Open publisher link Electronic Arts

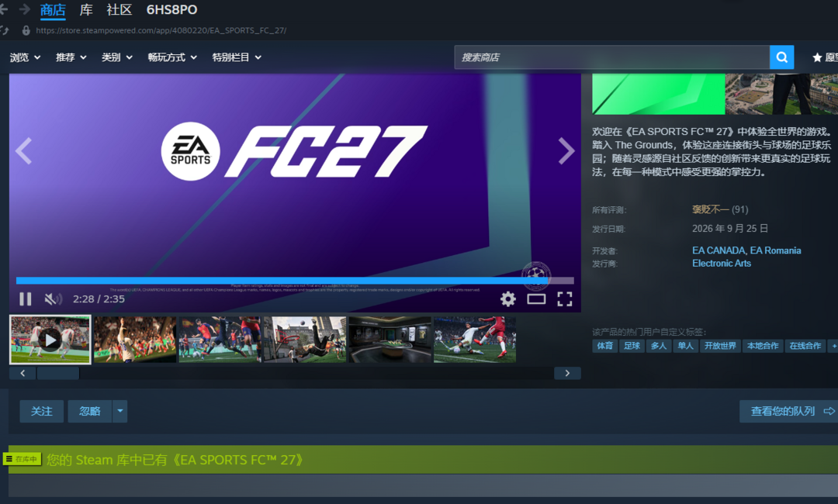coord(722,263)
